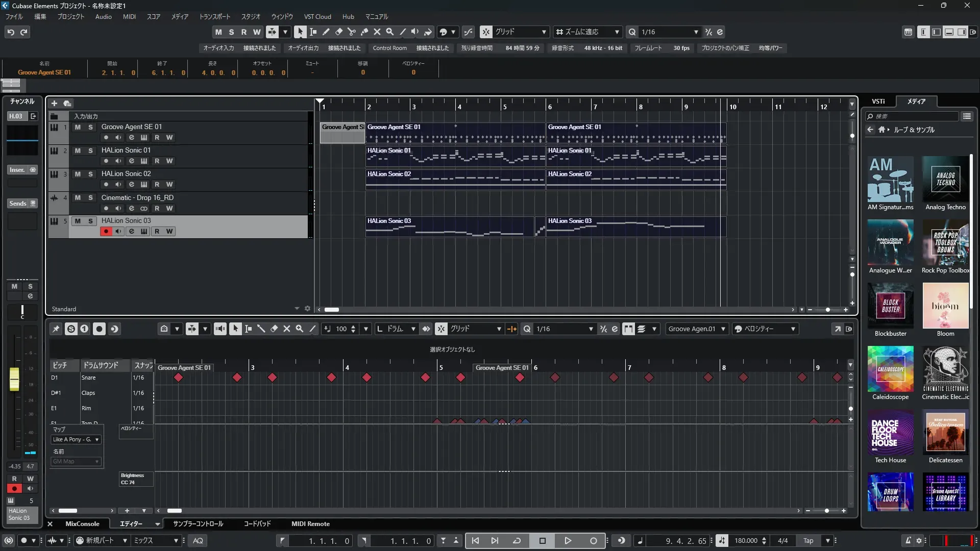
Task: Open the VSTi tab in right zone
Action: (878, 101)
